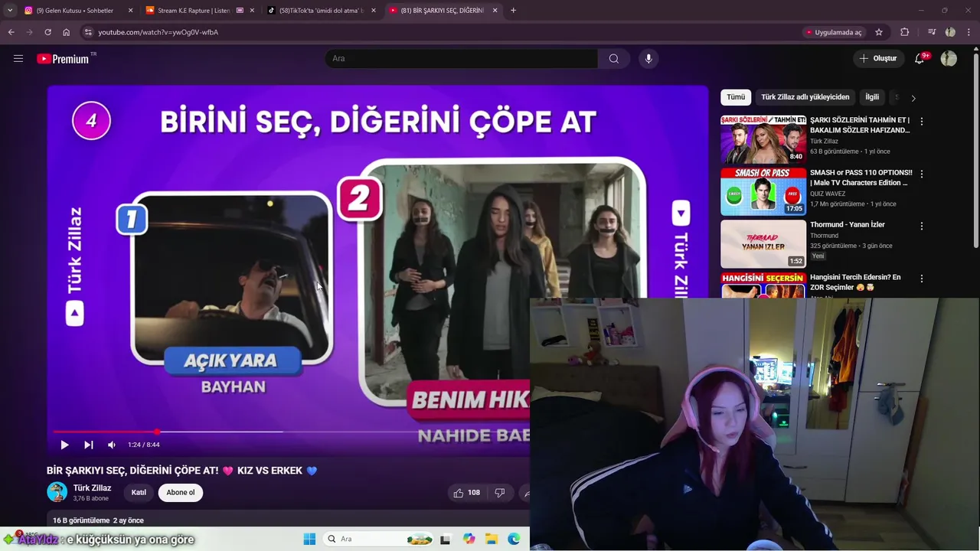This screenshot has width=980, height=551.
Task: Open Microsoft Edge from the taskbar
Action: point(514,540)
